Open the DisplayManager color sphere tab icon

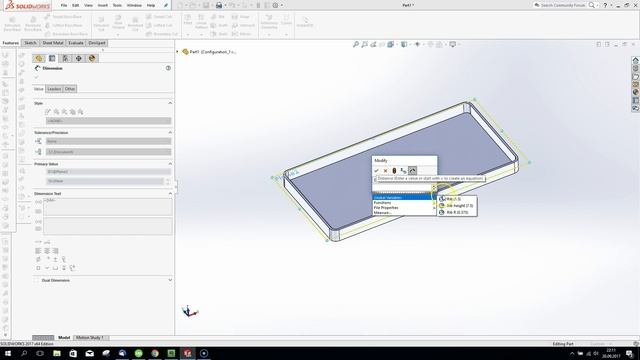(92, 58)
